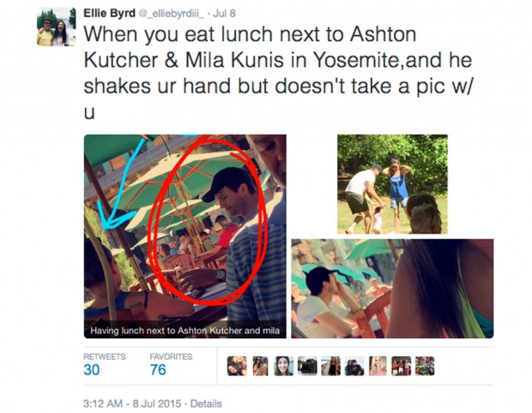Click the sixth favoriter avatar of a couple

[354, 366]
